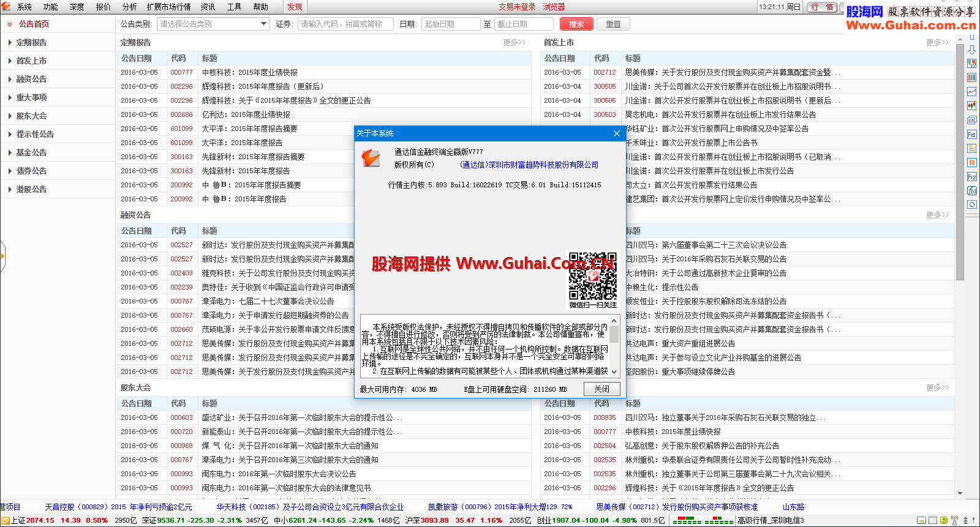
Task: Expand 重大事项 in the left tree
Action: 10,97
